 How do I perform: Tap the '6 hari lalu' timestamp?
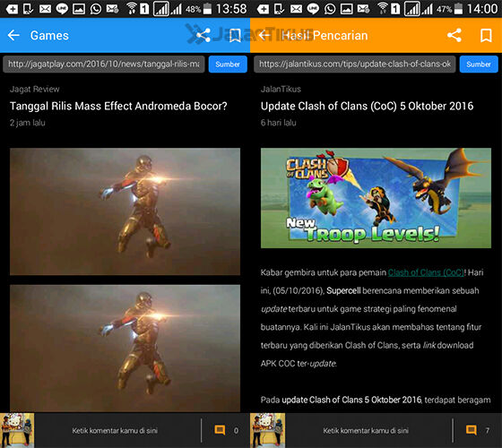coord(279,123)
